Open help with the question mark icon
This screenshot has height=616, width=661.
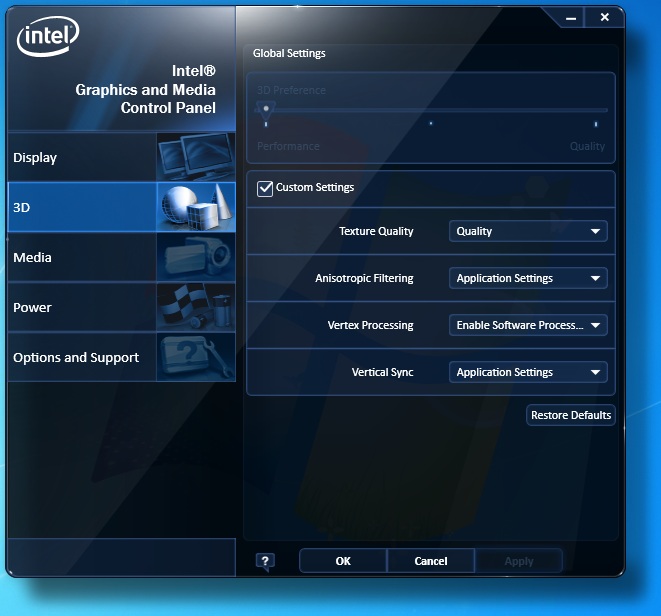(x=265, y=562)
